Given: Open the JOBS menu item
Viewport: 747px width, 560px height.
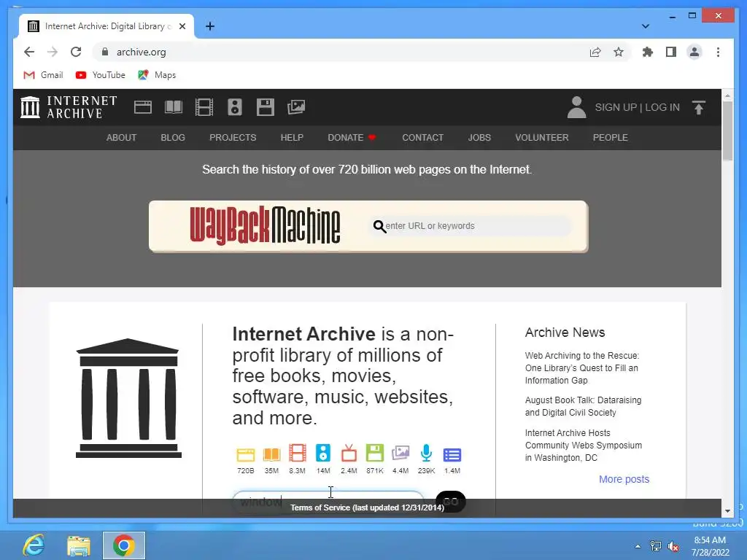Looking at the screenshot, I should pos(479,138).
